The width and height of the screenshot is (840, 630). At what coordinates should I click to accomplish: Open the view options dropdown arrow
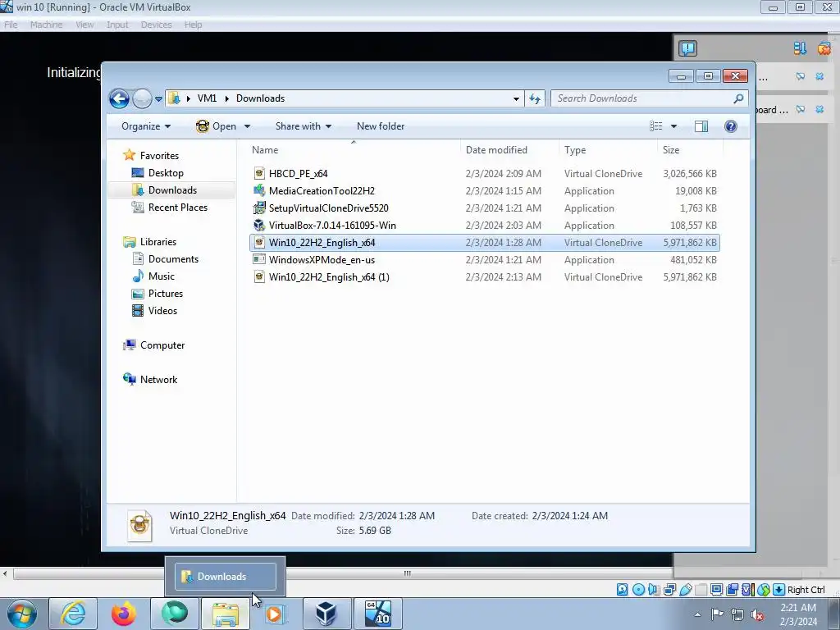click(x=674, y=126)
